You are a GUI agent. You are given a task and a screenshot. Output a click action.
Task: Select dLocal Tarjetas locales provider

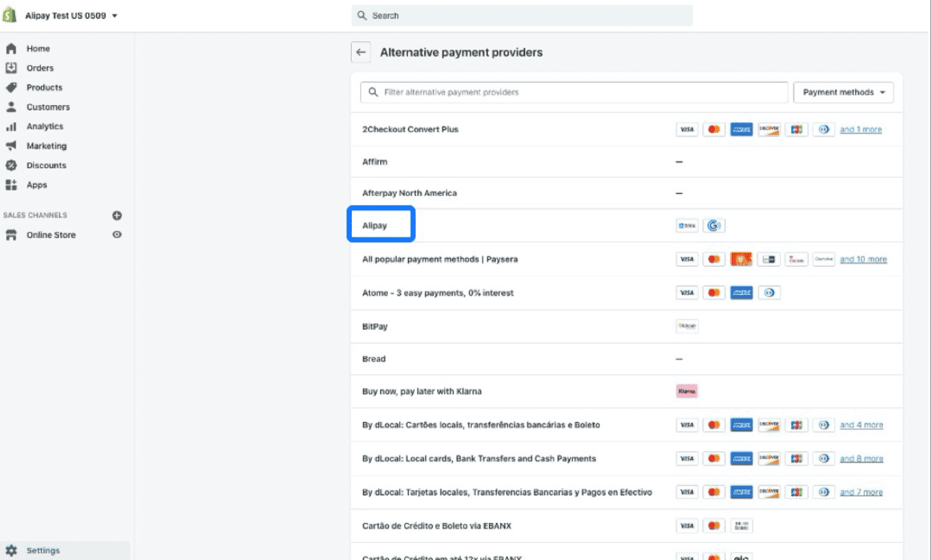tap(507, 492)
